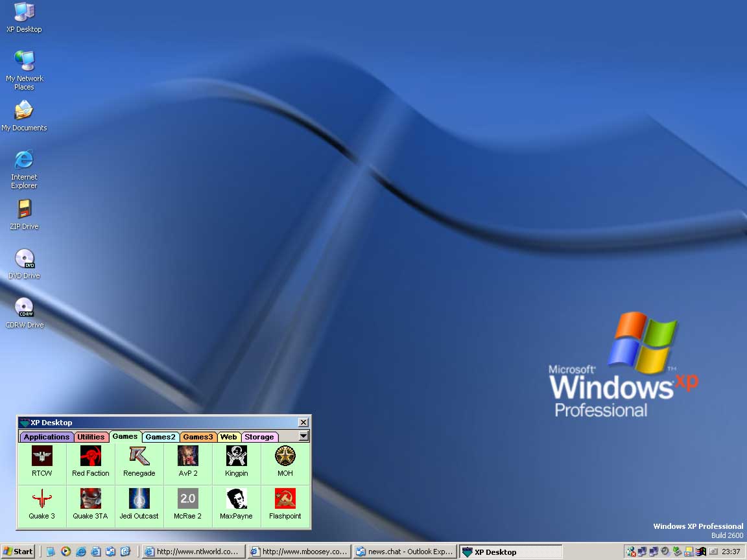Launch the Renegade shortcut
Viewport: 747px width, 560px height.
tap(139, 457)
